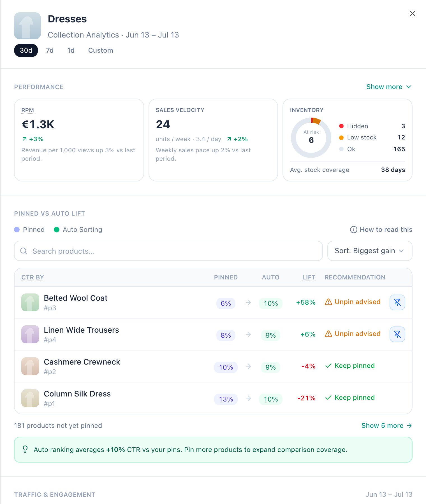Click the Cashmere Crewneck product name
This screenshot has width=426, height=504.
82,362
